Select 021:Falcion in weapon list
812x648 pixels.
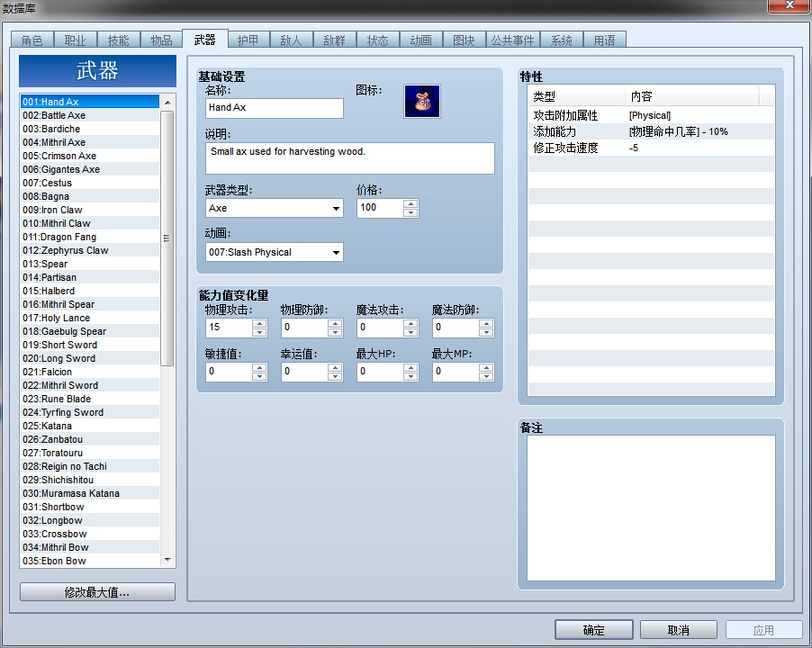[90, 372]
